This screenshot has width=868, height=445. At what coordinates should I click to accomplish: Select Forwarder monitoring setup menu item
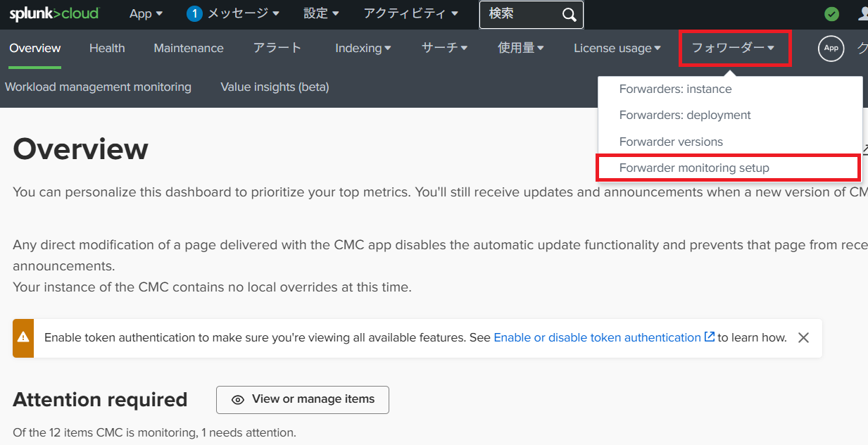(694, 168)
